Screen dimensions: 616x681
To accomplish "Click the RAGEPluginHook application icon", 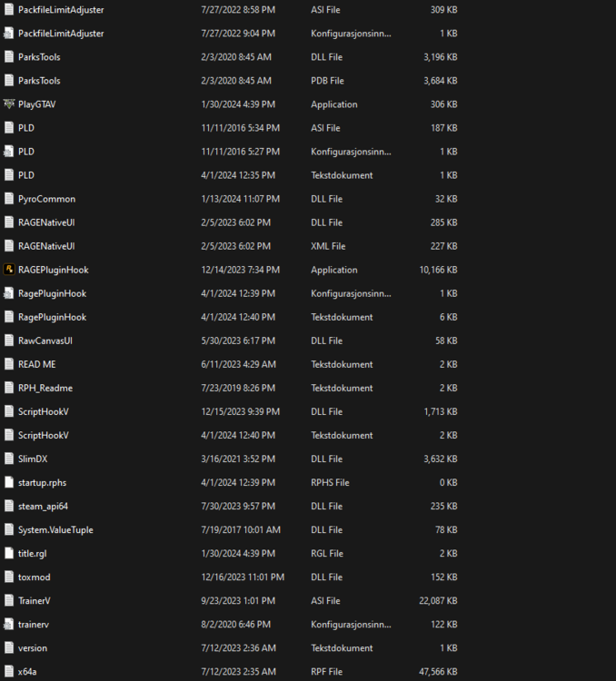I will 9,270.
